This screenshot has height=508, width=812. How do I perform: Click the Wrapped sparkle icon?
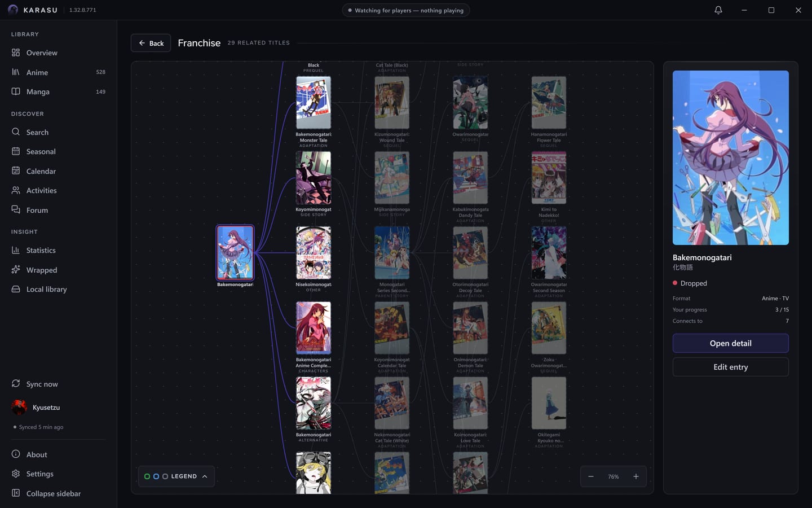[16, 270]
